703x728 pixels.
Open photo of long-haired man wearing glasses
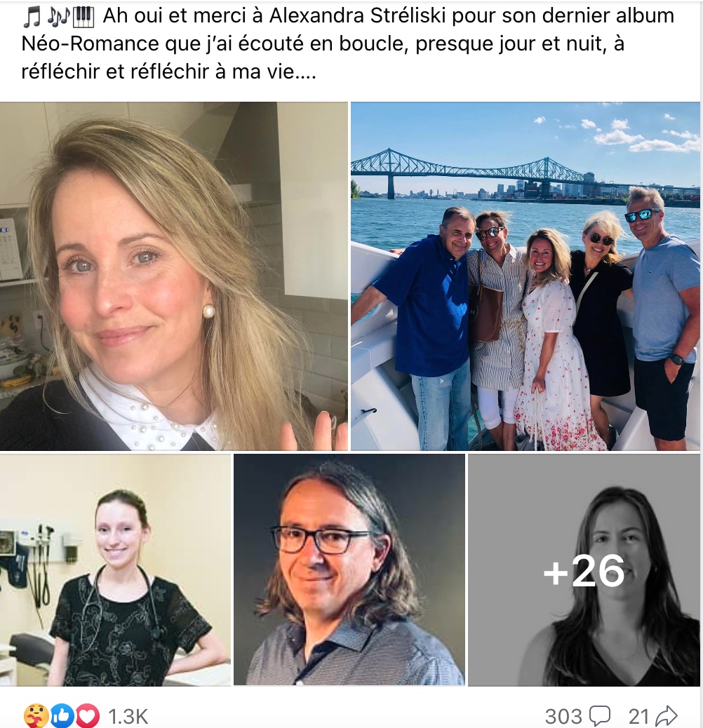click(349, 569)
